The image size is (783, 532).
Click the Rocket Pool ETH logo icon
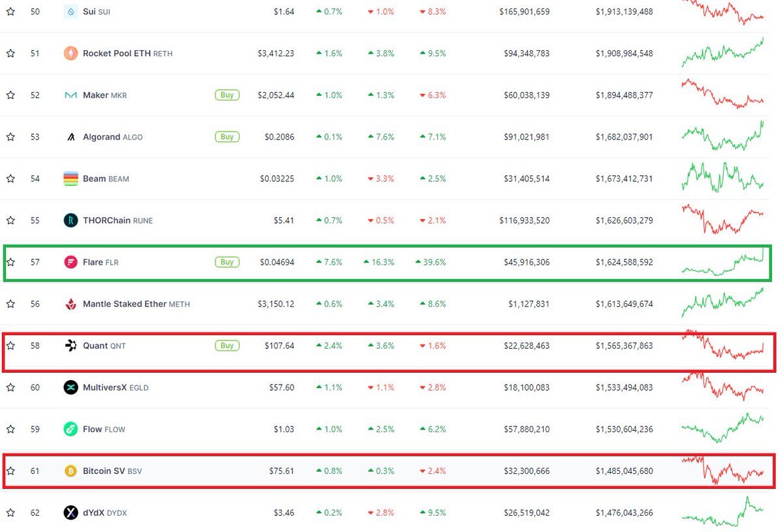pos(70,53)
